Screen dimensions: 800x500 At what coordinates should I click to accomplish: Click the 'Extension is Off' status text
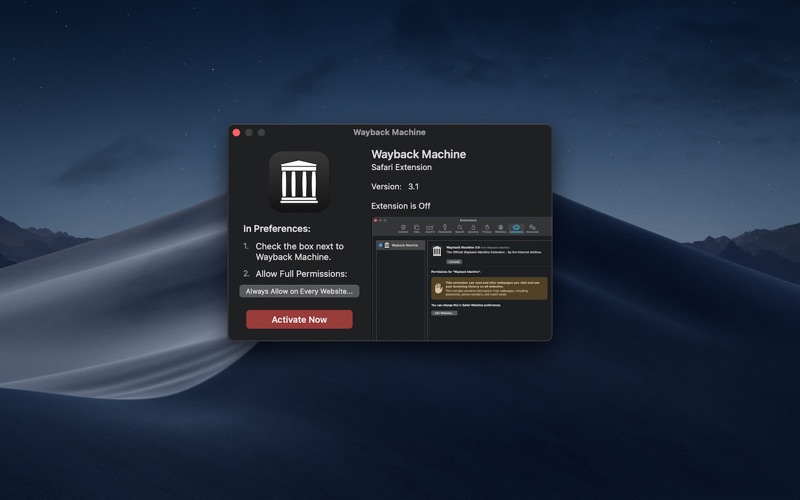401,206
